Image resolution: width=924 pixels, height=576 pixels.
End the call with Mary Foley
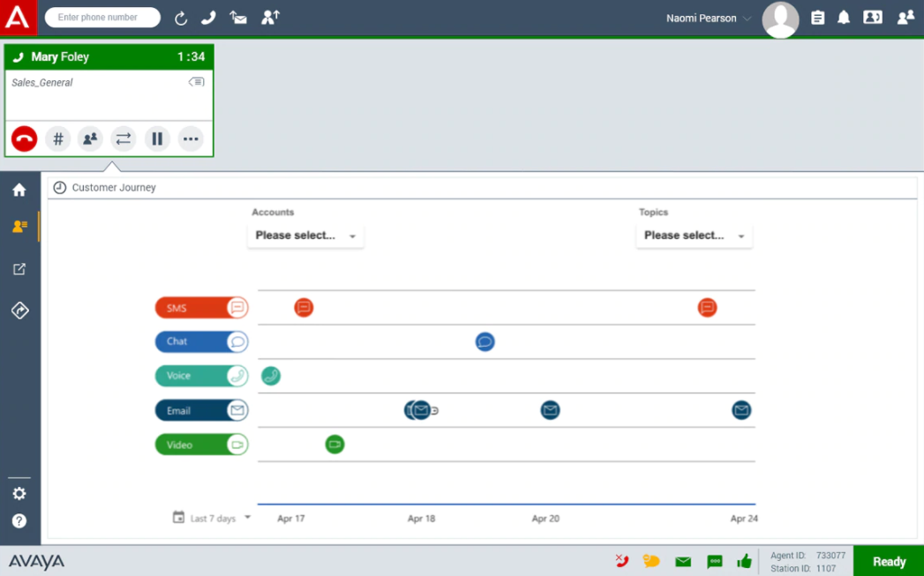tap(24, 138)
